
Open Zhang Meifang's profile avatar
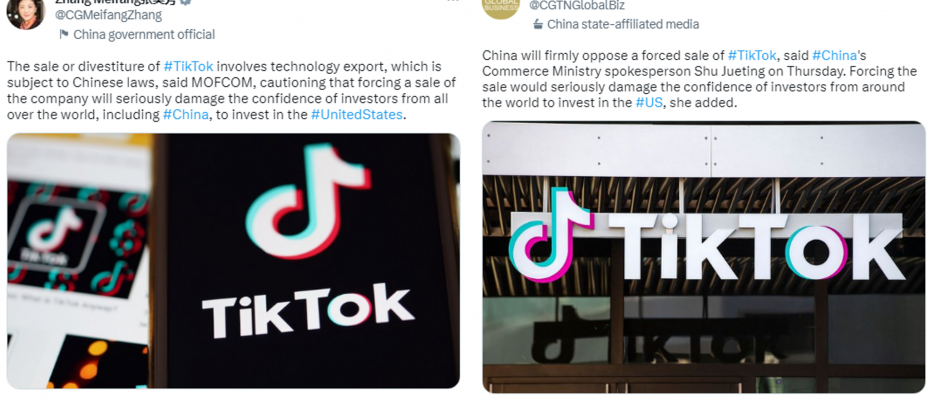click(26, 12)
